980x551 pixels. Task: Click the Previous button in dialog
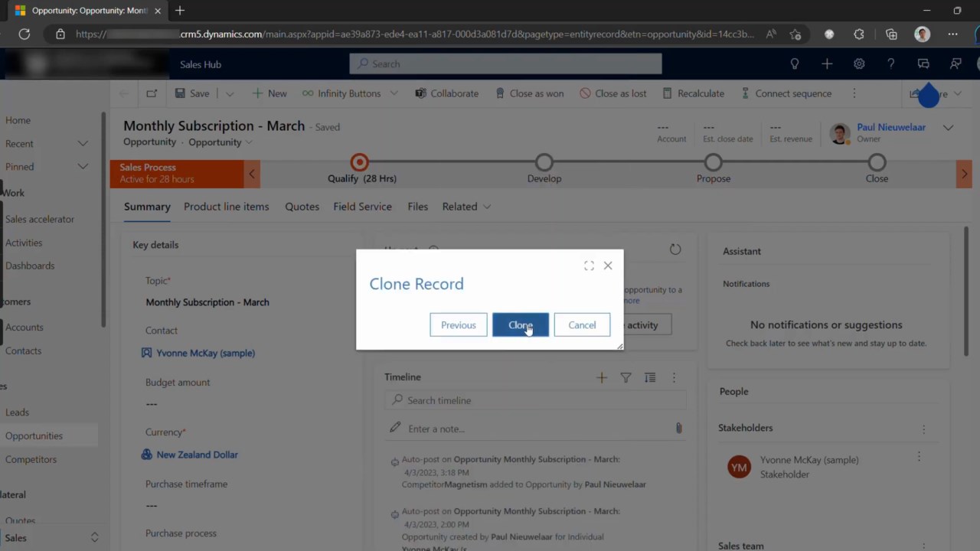coord(459,324)
